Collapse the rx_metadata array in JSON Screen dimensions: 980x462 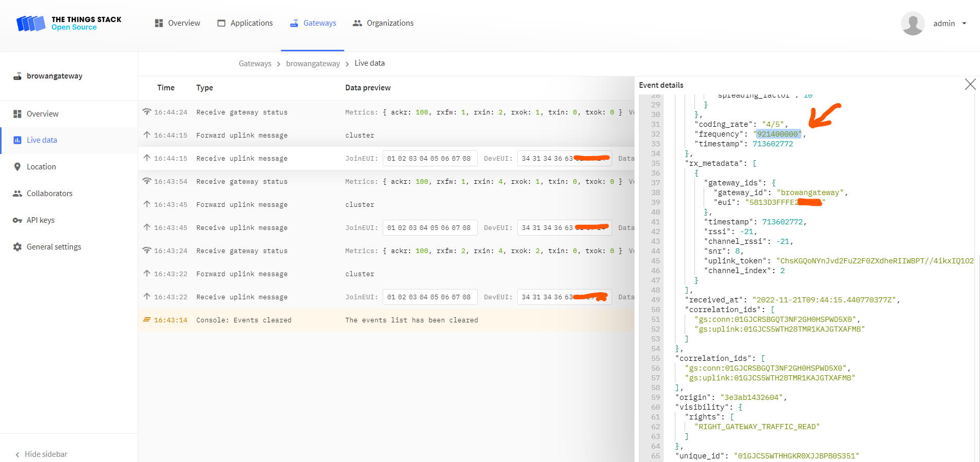[754, 164]
